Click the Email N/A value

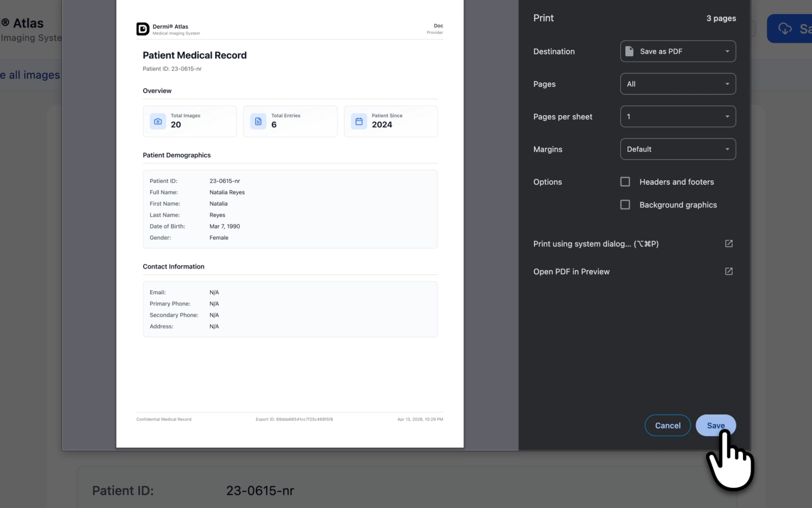214,292
